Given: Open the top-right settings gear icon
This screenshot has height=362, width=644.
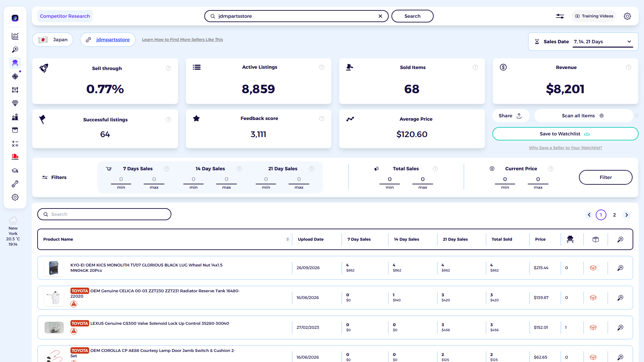Looking at the screenshot, I should [627, 16].
